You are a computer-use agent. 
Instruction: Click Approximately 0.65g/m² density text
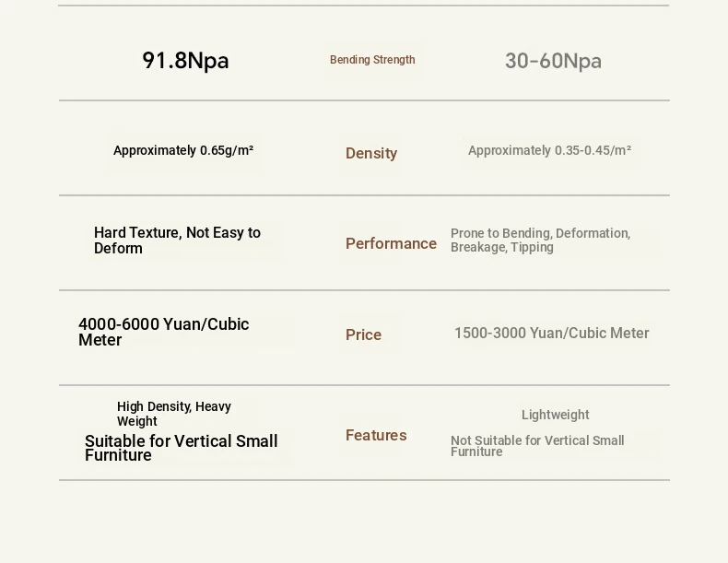(x=183, y=150)
